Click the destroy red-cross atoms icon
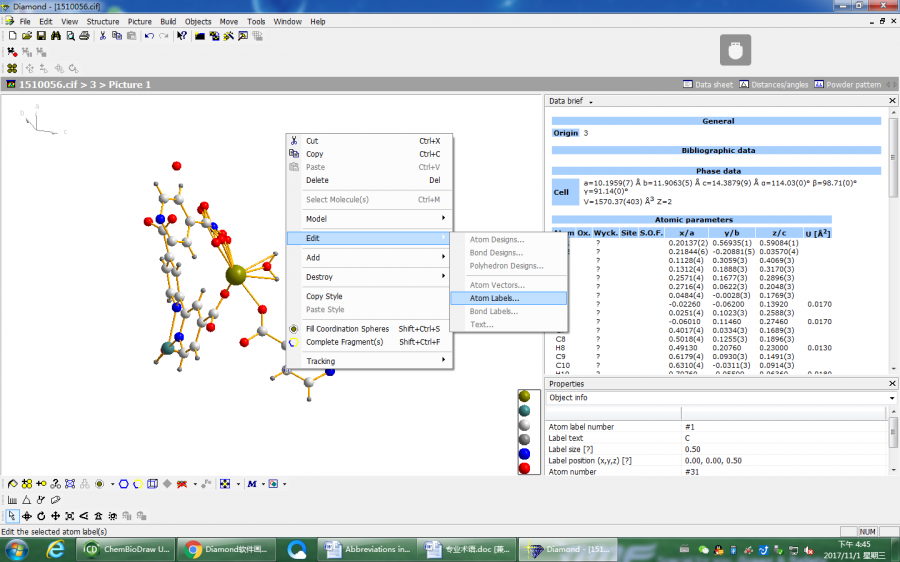Viewport: 900px width, 562px height. pyautogui.click(x=183, y=484)
